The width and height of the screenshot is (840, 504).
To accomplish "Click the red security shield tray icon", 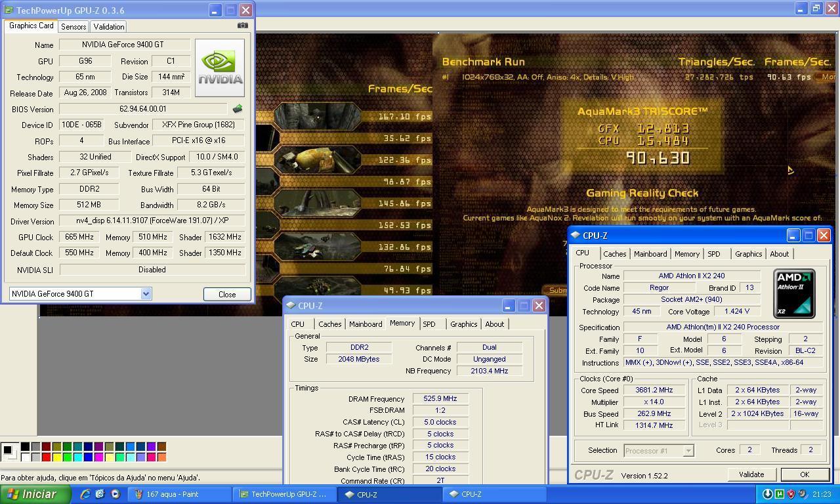I will [791, 494].
